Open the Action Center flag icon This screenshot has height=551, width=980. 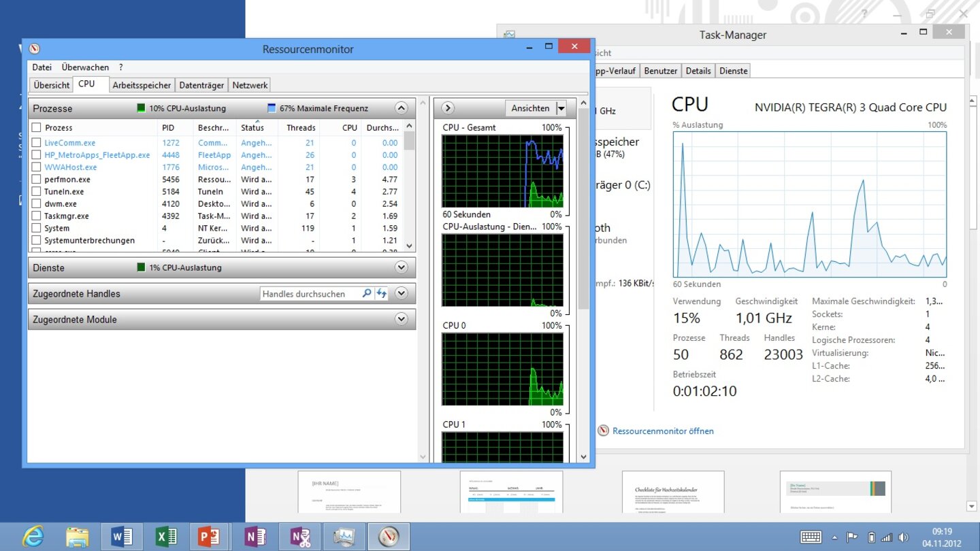tap(853, 537)
